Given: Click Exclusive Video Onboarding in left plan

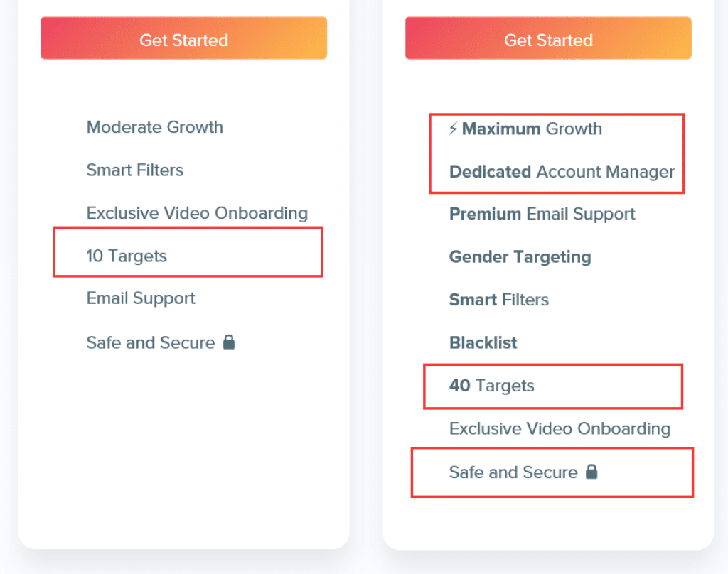Looking at the screenshot, I should pos(197,213).
